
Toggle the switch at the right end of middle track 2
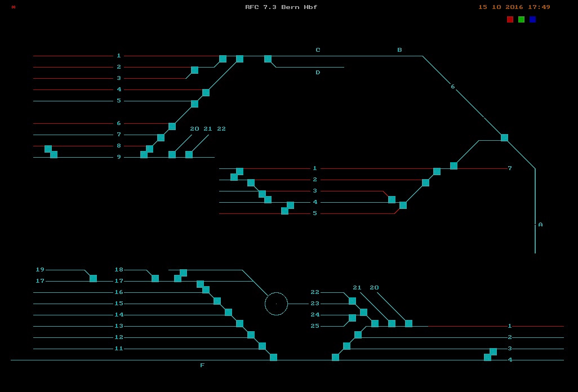[x=425, y=182]
